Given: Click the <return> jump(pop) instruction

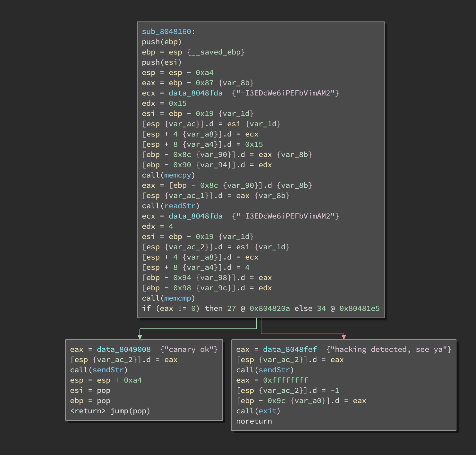Looking at the screenshot, I should [x=110, y=411].
